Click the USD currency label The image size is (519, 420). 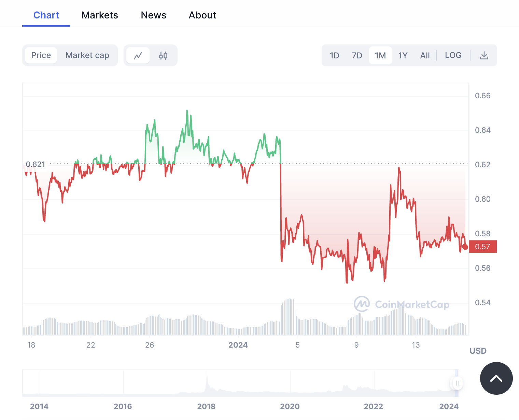(x=478, y=351)
